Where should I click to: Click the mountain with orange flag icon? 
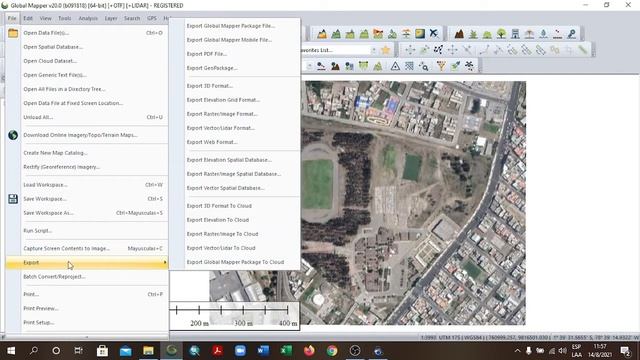pyautogui.click(x=378, y=34)
